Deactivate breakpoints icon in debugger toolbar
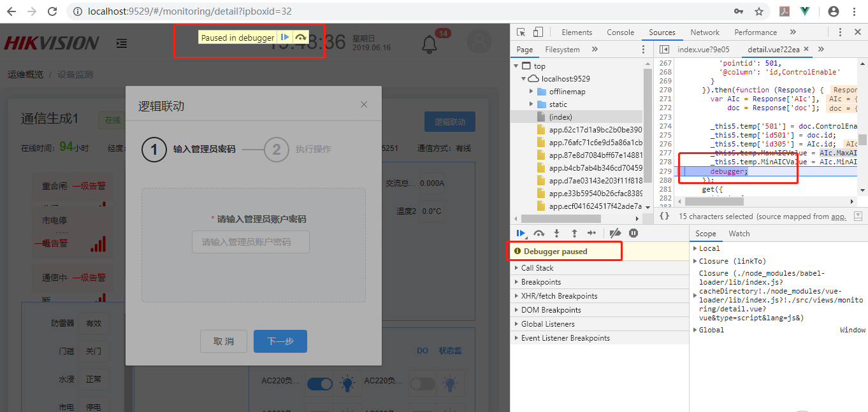Image resolution: width=868 pixels, height=412 pixels. pyautogui.click(x=615, y=233)
